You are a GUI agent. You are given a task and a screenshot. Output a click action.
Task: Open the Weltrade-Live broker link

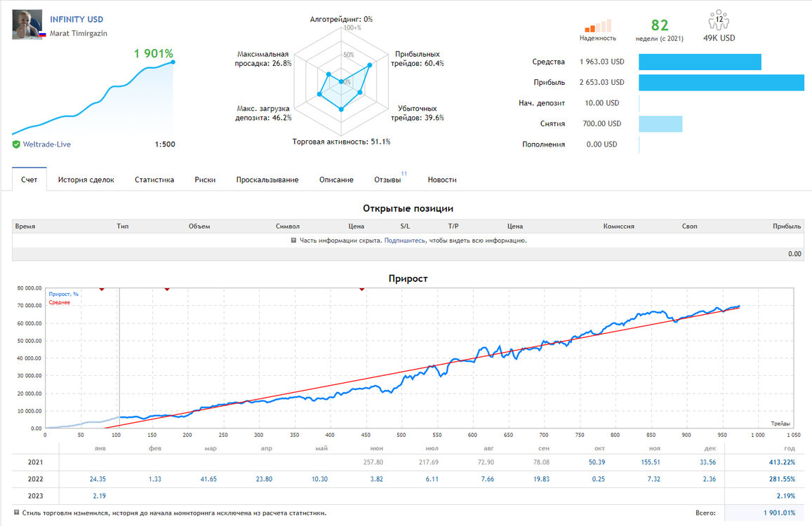click(46, 144)
